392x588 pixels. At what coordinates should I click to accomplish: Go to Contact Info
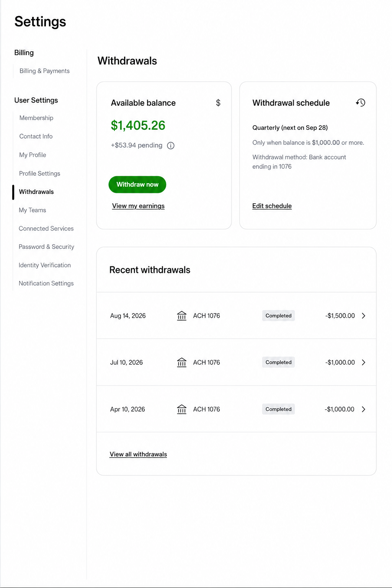point(36,136)
